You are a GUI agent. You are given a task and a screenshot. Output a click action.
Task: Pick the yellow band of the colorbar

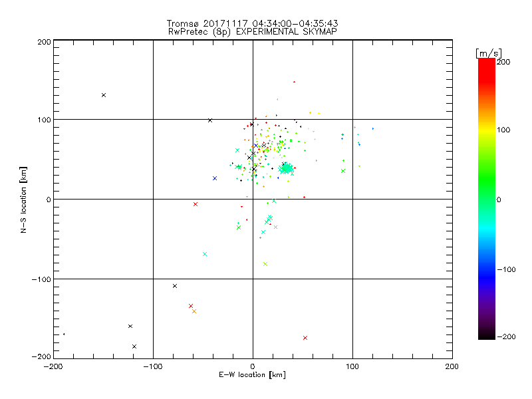point(487,130)
